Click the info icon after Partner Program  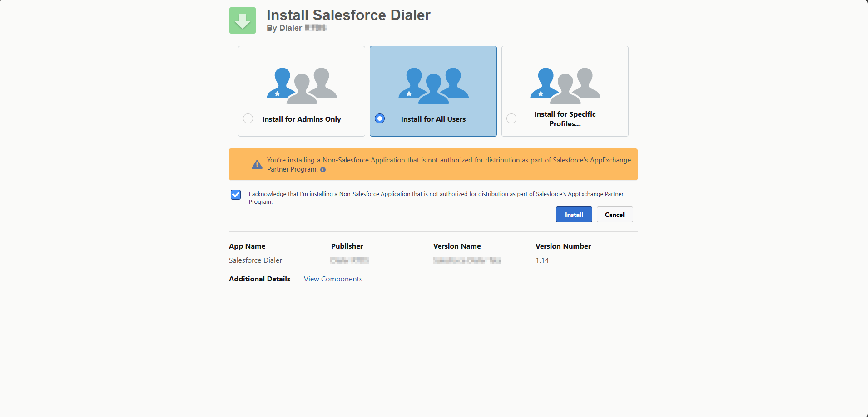tap(323, 170)
